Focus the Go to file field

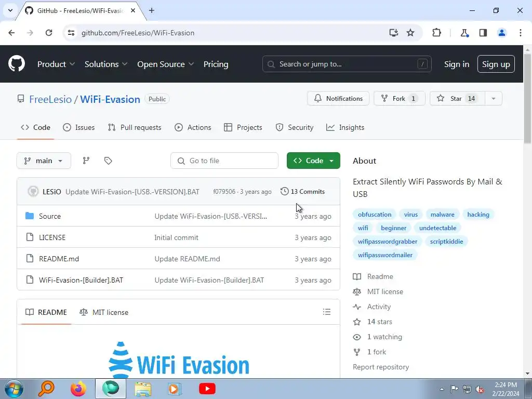click(224, 161)
